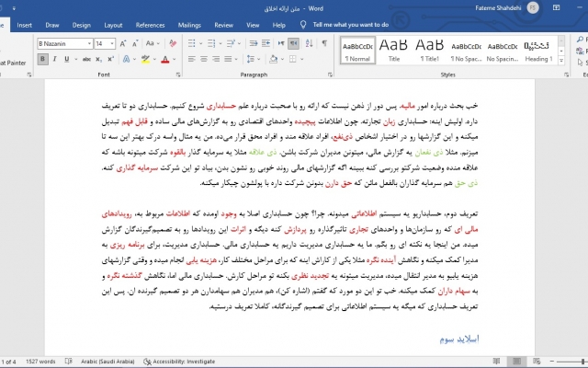Apply strikethrough abc formatting
The height and width of the screenshot is (368, 588).
86,59
